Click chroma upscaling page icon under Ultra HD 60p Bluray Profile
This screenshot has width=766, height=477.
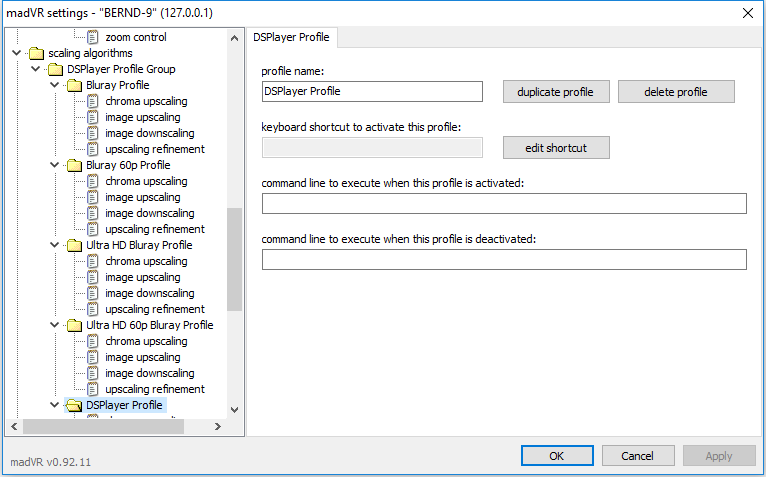[x=92, y=341]
